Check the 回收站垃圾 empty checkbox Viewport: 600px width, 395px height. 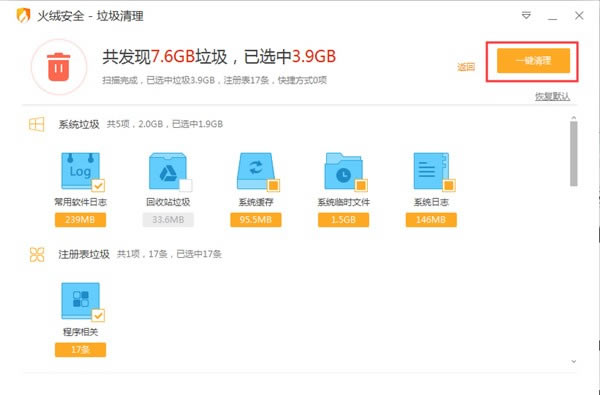[186, 186]
